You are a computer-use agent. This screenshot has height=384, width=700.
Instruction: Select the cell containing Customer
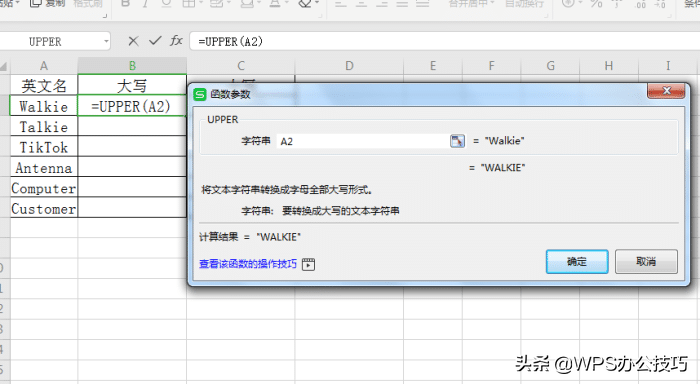coord(44,208)
